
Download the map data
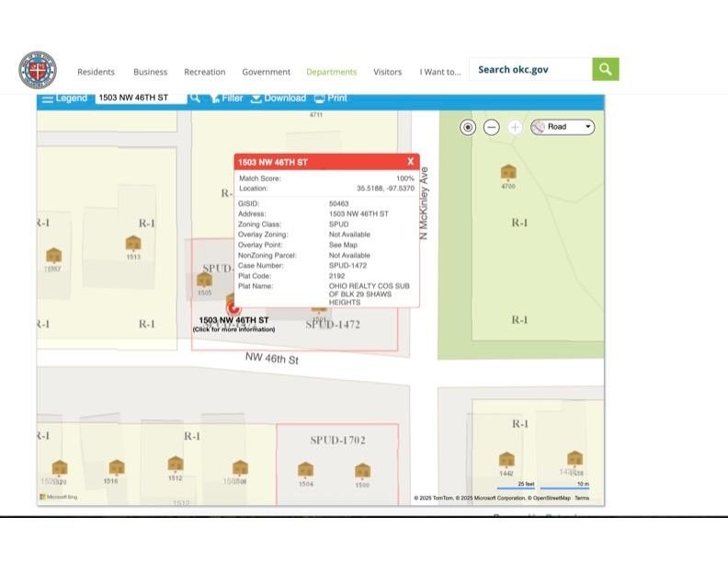click(279, 98)
